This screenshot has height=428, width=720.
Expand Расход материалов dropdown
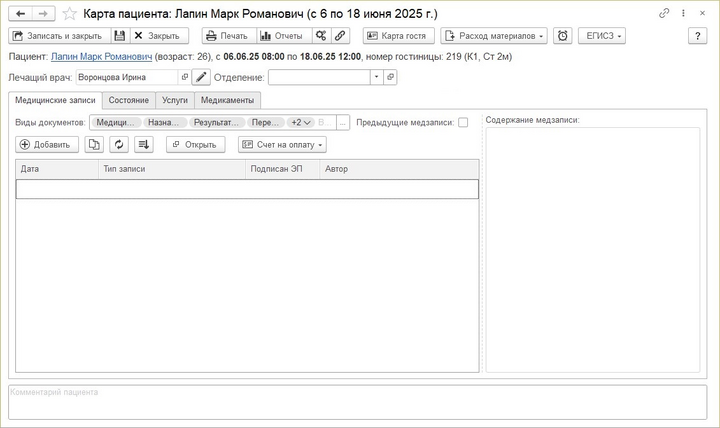coord(494,36)
